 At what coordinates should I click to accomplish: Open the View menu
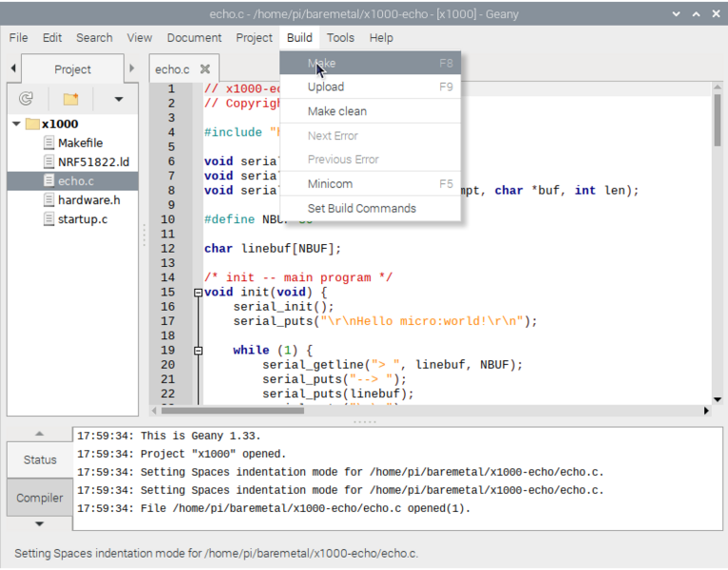(140, 38)
